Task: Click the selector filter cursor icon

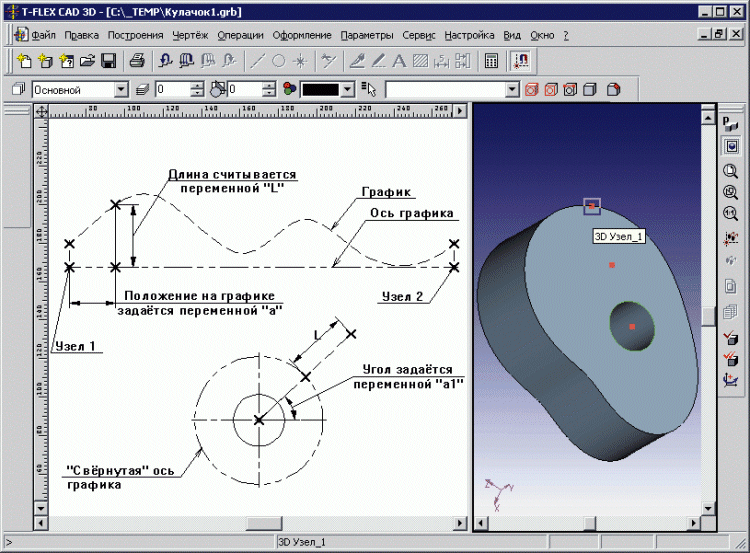Action: pyautogui.click(x=368, y=89)
